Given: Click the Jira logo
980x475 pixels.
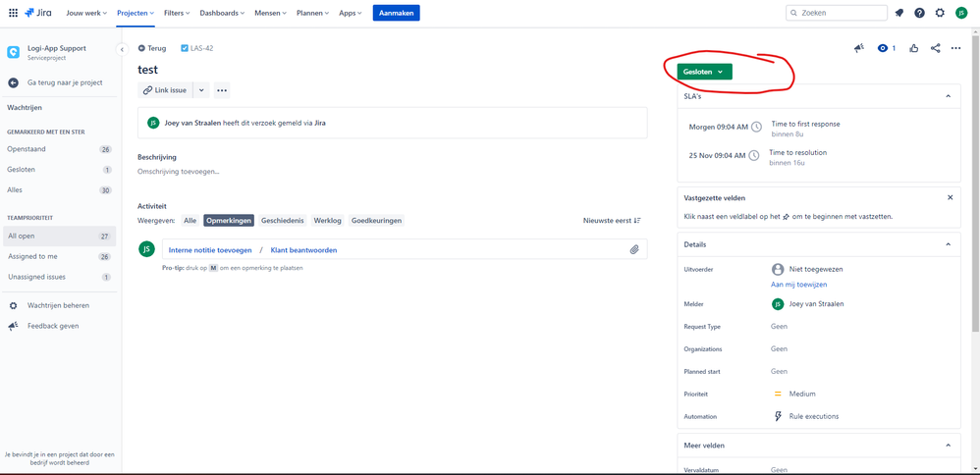Looking at the screenshot, I should click(38, 13).
